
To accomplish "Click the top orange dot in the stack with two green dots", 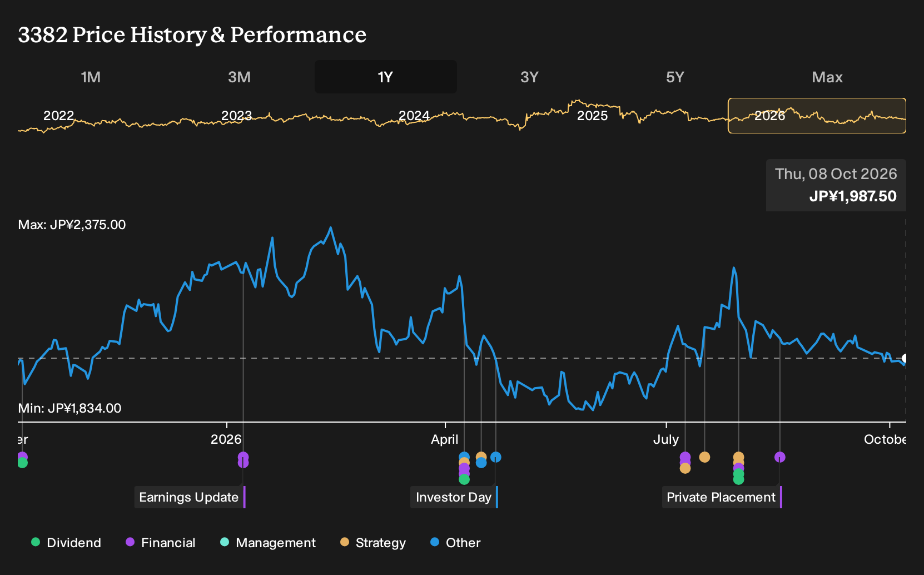I will pos(738,457).
